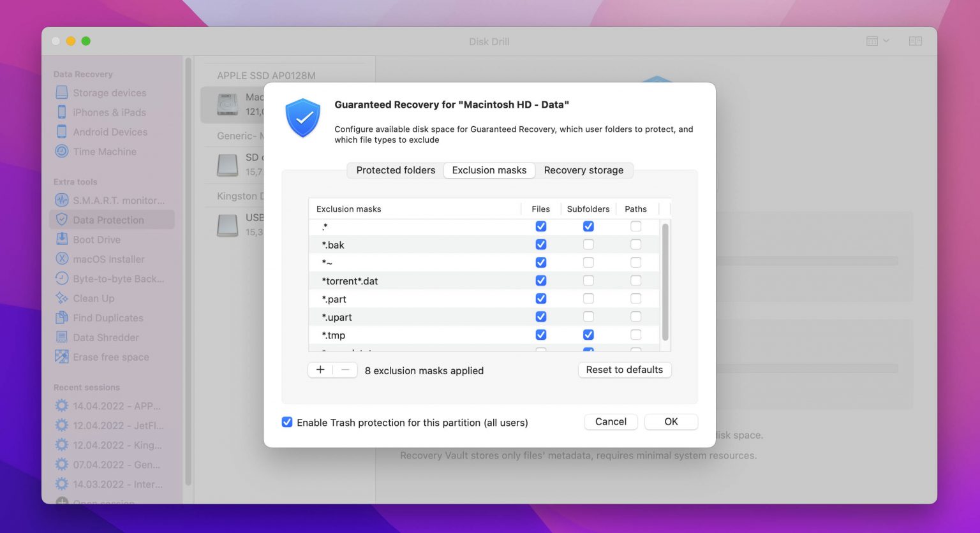Add a new exclusion mask with plus
The height and width of the screenshot is (533, 980).
pyautogui.click(x=320, y=369)
